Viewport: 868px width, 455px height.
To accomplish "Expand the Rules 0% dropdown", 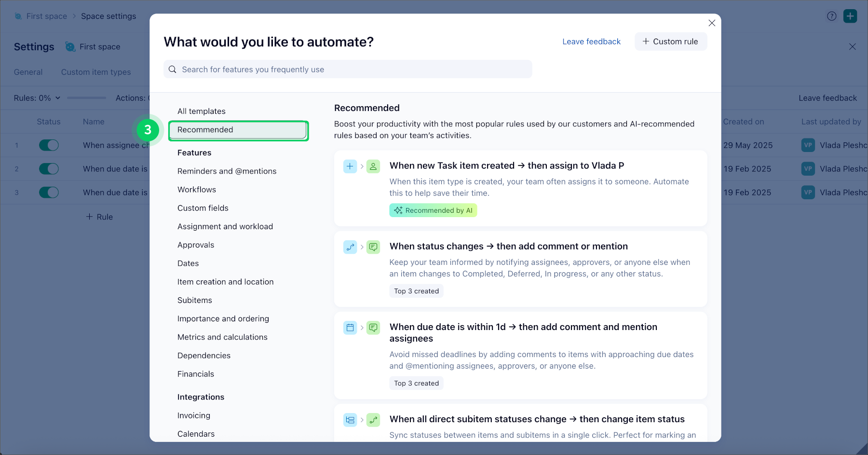I will (x=37, y=98).
